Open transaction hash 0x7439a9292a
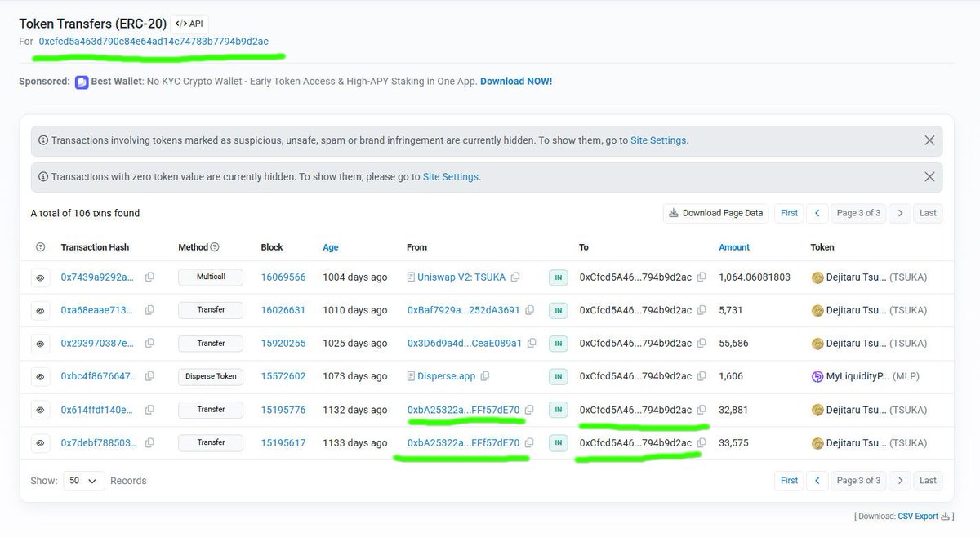The height and width of the screenshot is (537, 980). click(97, 277)
